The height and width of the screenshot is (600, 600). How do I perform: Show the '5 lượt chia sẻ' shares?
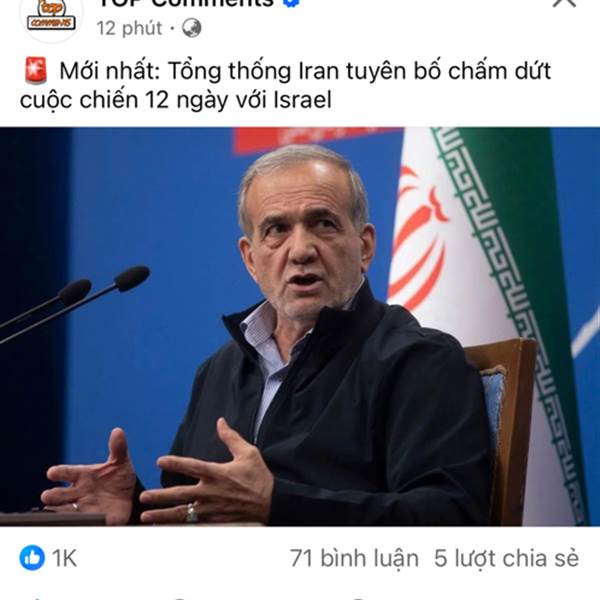tap(506, 558)
